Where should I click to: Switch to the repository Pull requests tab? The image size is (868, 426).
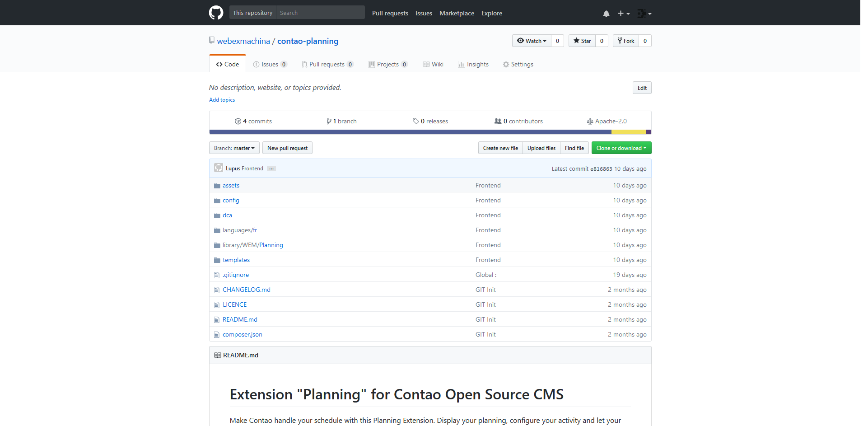[327, 64]
